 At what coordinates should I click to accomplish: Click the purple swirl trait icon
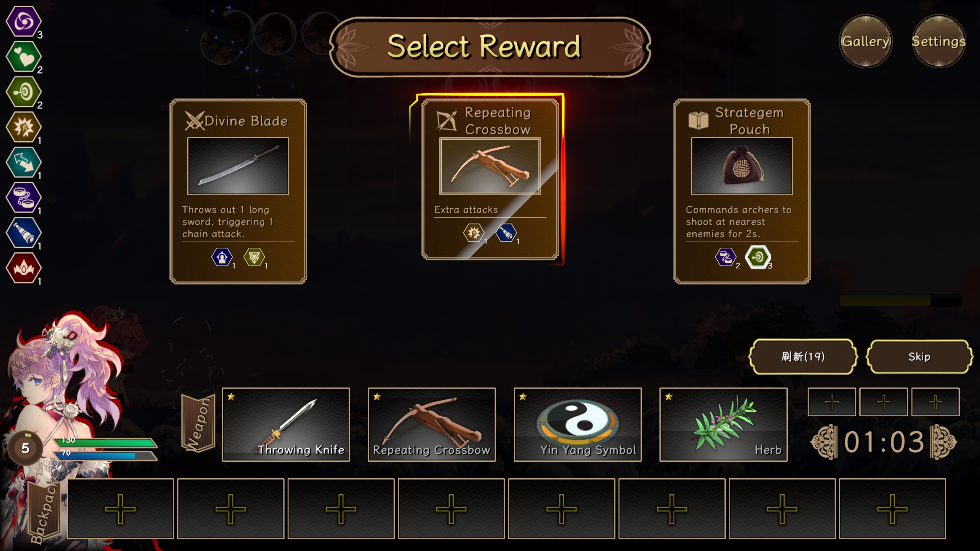[24, 21]
